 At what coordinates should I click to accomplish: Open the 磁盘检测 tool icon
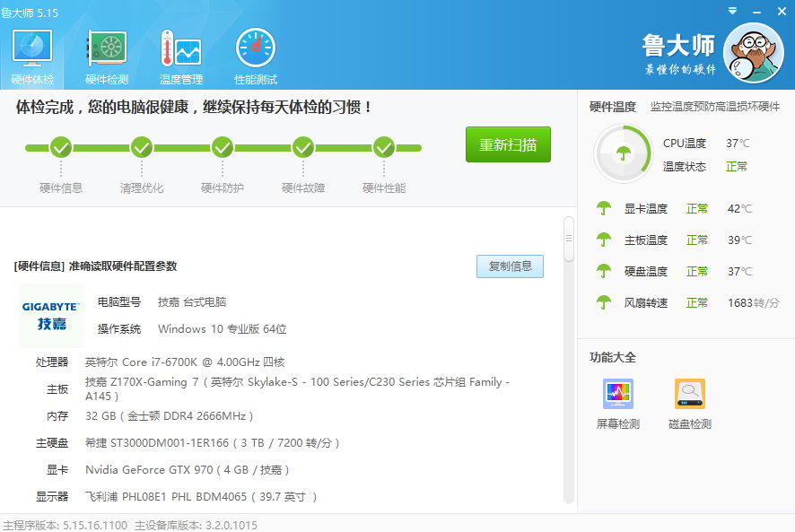click(689, 394)
